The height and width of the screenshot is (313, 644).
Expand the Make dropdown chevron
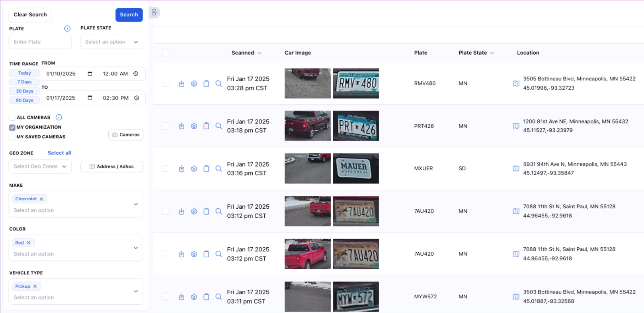click(x=136, y=204)
